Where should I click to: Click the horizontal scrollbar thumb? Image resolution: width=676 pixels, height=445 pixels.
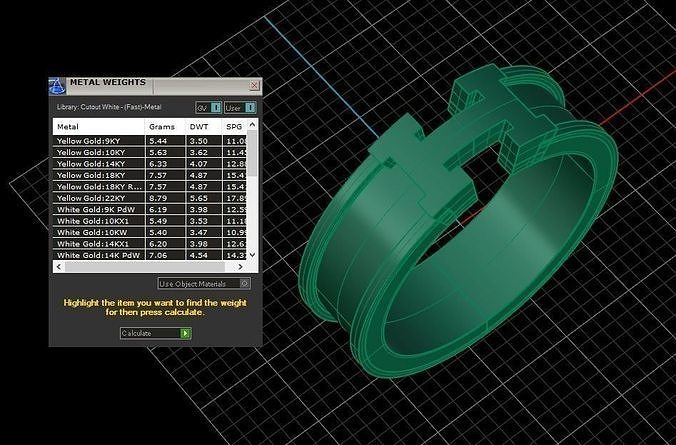(145, 267)
